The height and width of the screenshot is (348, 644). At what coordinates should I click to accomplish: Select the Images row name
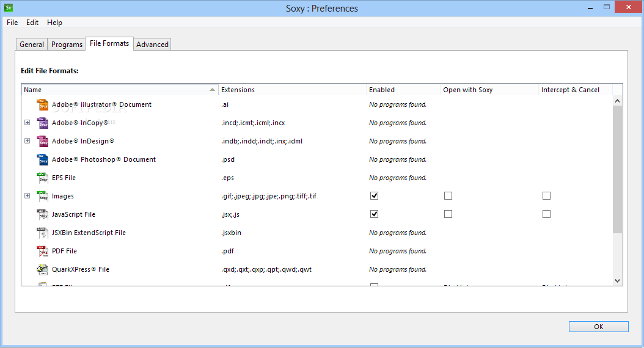[63, 196]
